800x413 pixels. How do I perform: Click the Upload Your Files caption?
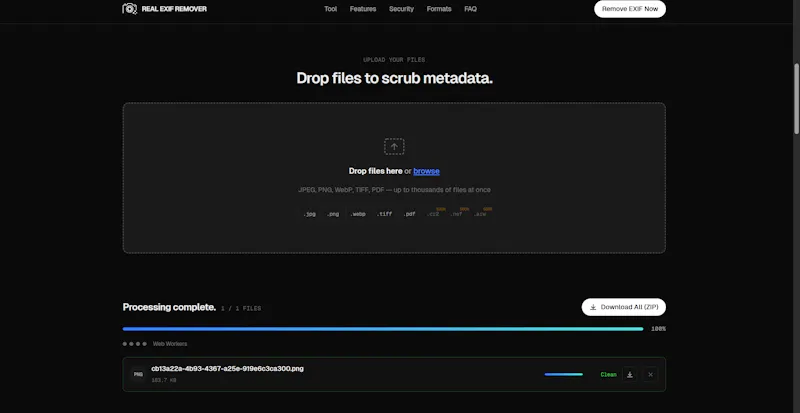pos(394,60)
